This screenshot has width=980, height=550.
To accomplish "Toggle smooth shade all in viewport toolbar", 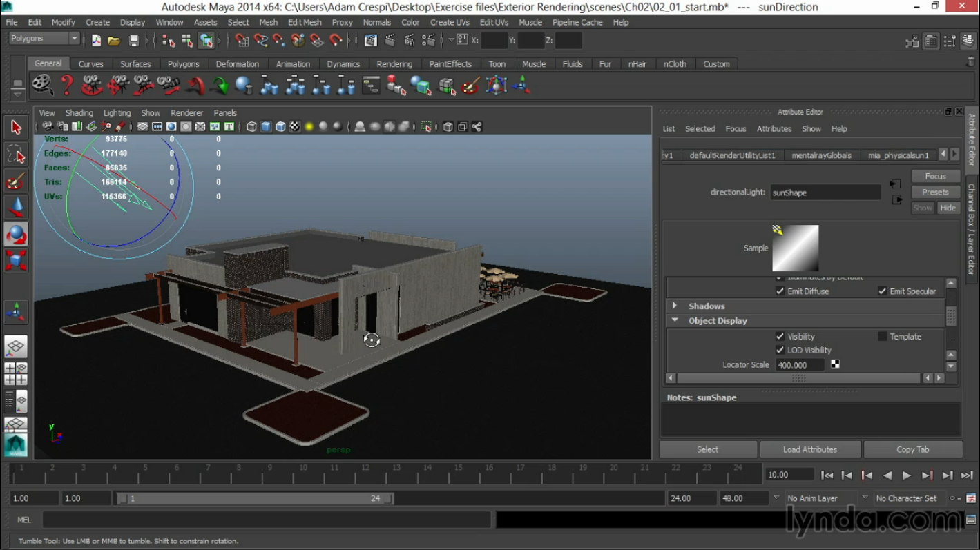I will click(266, 127).
